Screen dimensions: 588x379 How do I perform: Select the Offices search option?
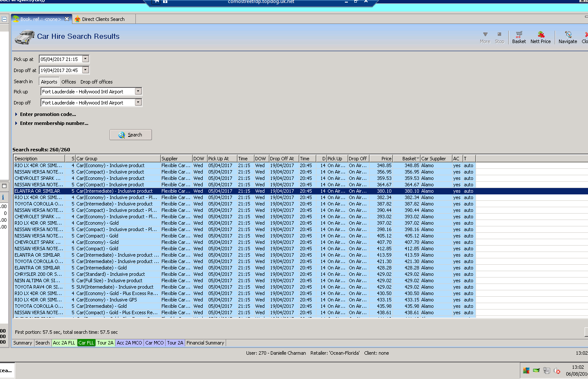pos(69,82)
